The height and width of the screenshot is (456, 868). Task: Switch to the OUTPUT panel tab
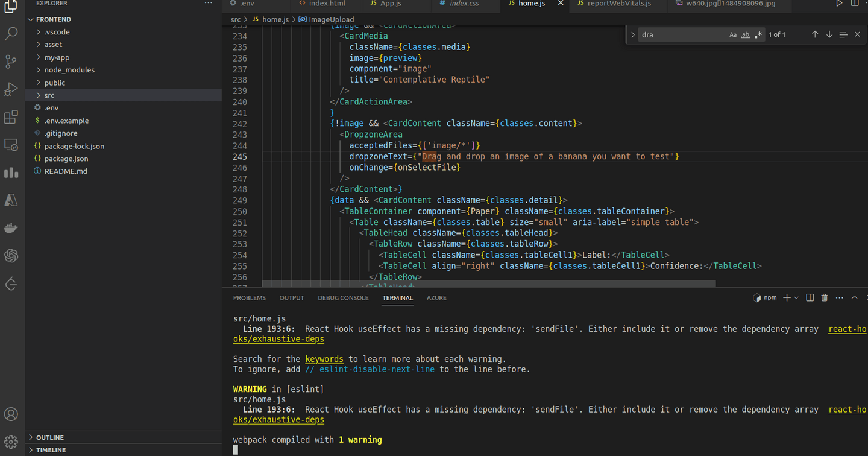point(292,298)
